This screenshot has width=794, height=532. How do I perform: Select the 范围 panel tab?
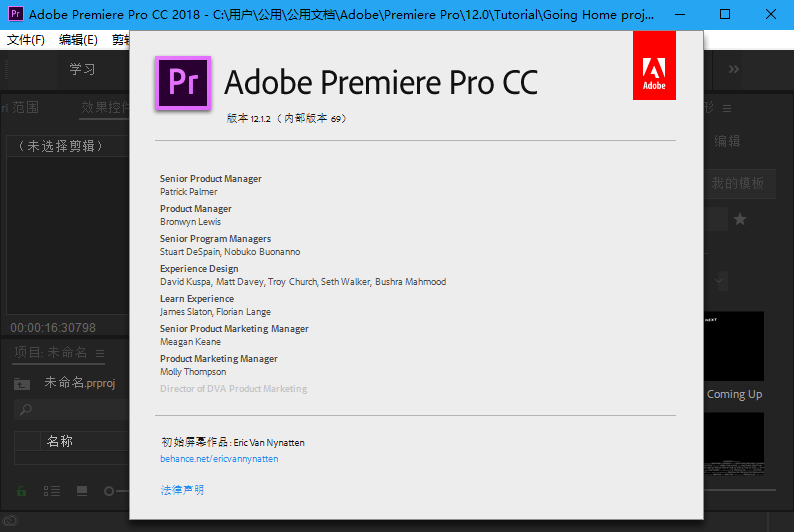(25, 107)
